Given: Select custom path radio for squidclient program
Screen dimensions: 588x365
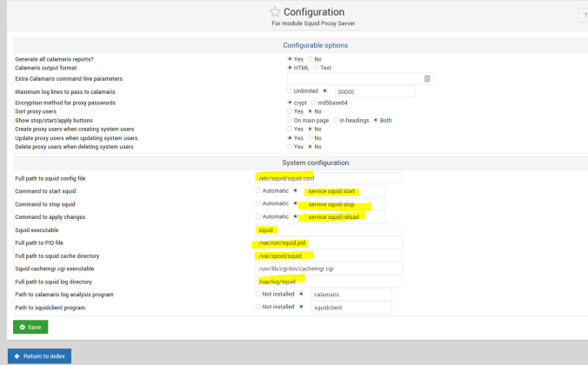Looking at the screenshot, I should click(301, 307).
